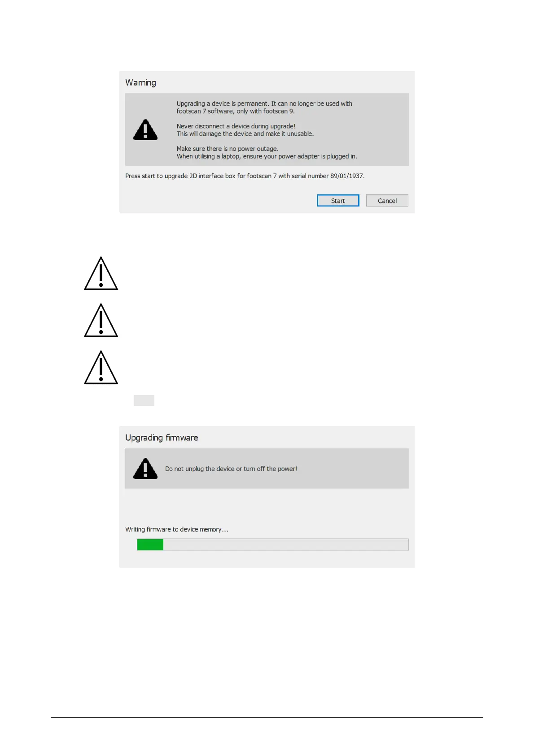Click the 'Do not unplug the device' message
The image size is (534, 756).
click(x=231, y=469)
